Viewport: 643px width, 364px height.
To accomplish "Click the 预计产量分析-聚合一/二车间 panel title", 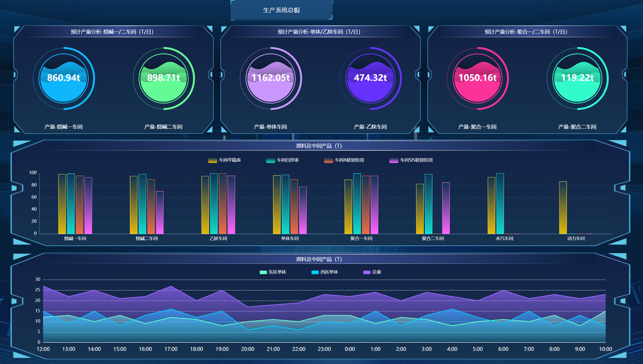I will [x=526, y=32].
